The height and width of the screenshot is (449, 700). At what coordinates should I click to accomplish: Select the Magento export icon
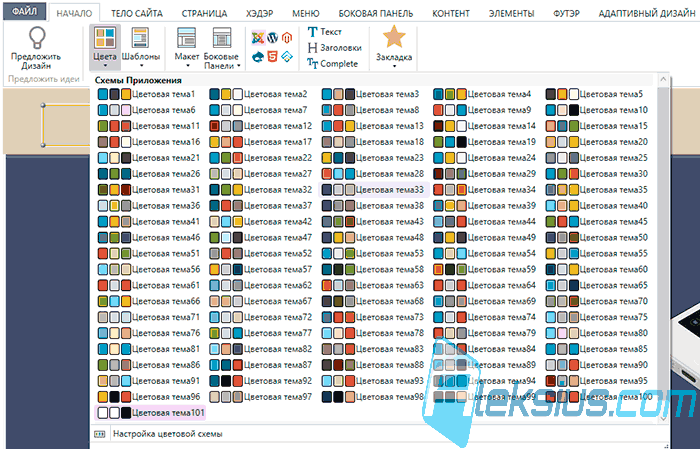click(x=287, y=38)
